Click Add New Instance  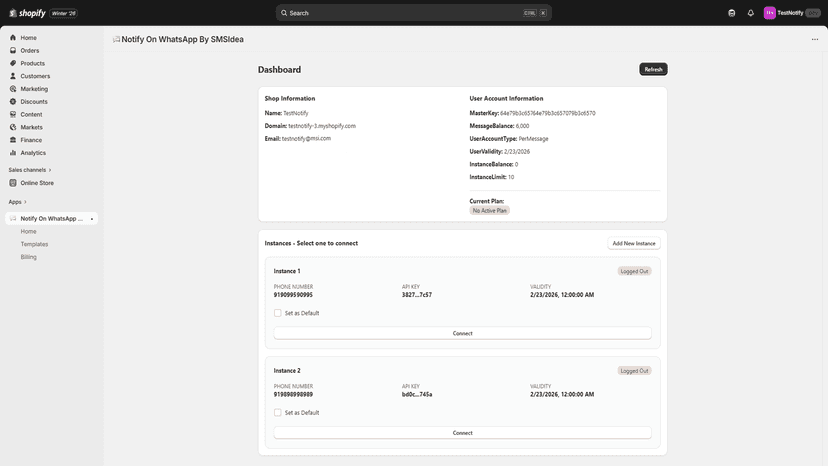pos(634,244)
